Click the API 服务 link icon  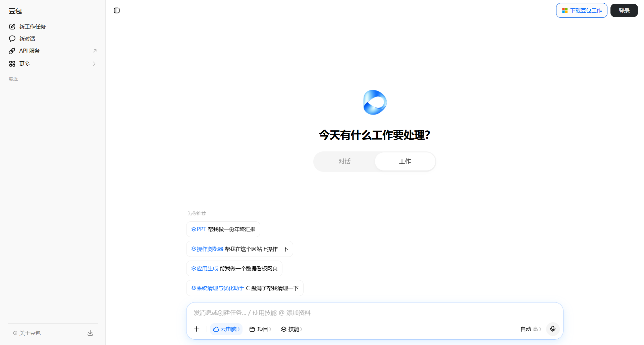click(x=12, y=51)
